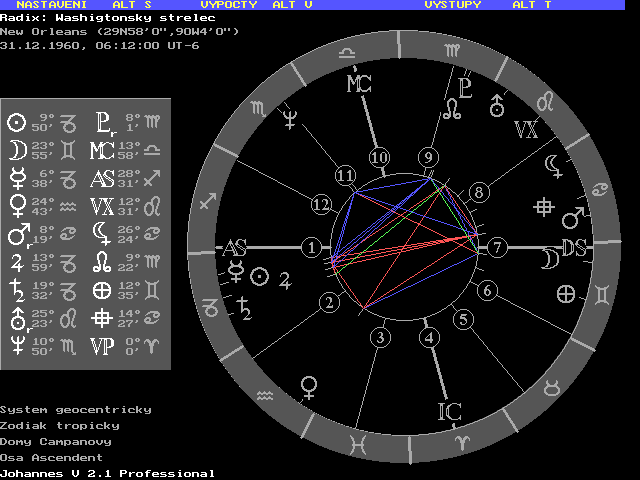Select the Neptune trident symbol in the wheel
The width and height of the screenshot is (640, 480).
[291, 120]
